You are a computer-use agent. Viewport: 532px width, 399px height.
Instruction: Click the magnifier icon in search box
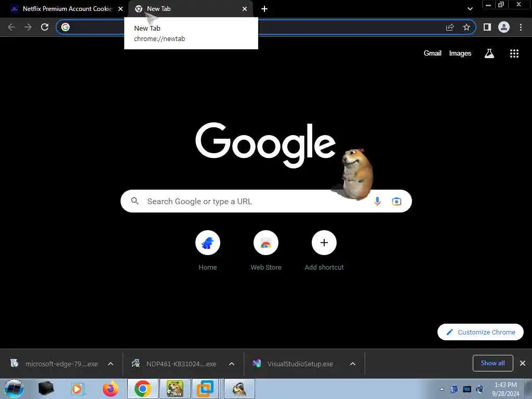135,201
